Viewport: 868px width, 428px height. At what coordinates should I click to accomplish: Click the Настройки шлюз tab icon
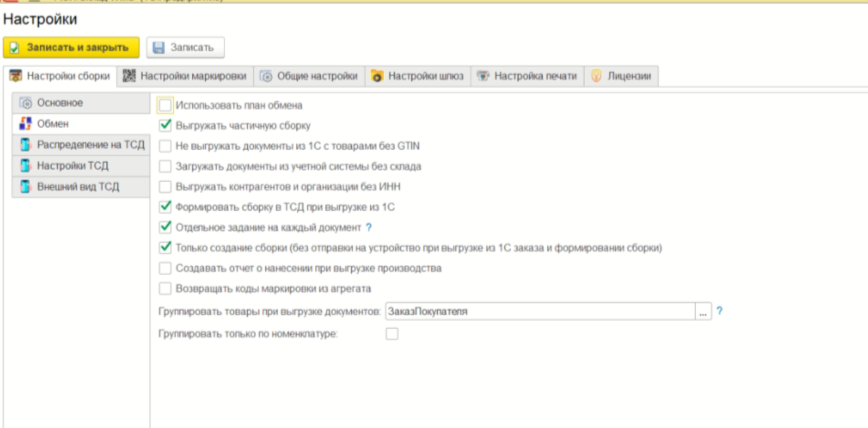(x=377, y=76)
